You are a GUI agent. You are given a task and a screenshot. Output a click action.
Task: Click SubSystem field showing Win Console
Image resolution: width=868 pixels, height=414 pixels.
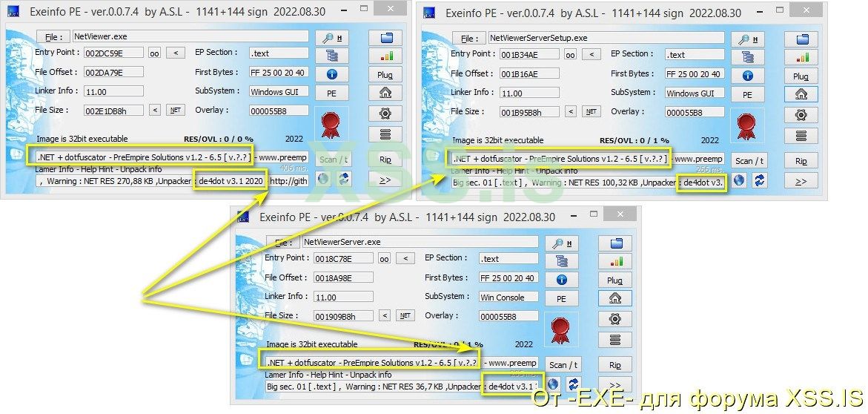[508, 298]
